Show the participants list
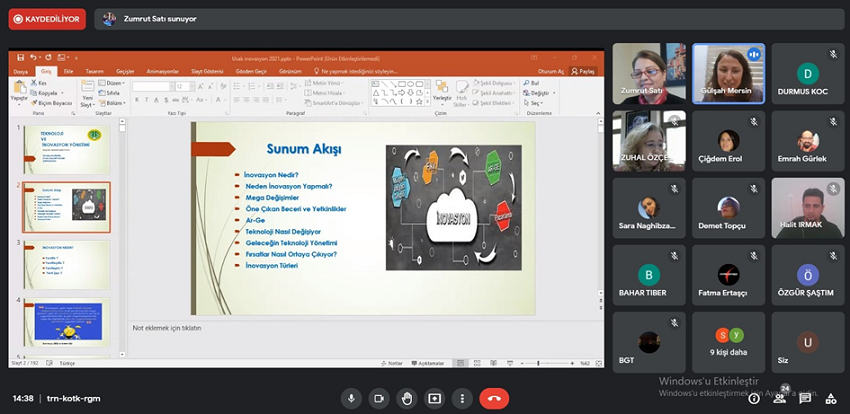Screen dimensions: 850x414 (781, 398)
